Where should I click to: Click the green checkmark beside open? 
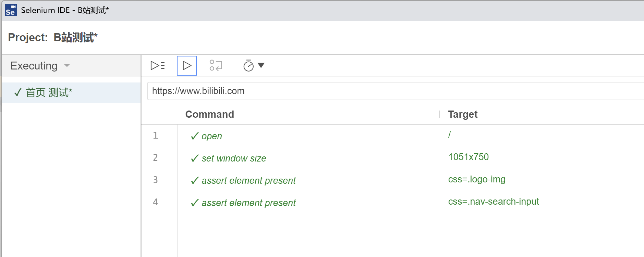pos(195,136)
